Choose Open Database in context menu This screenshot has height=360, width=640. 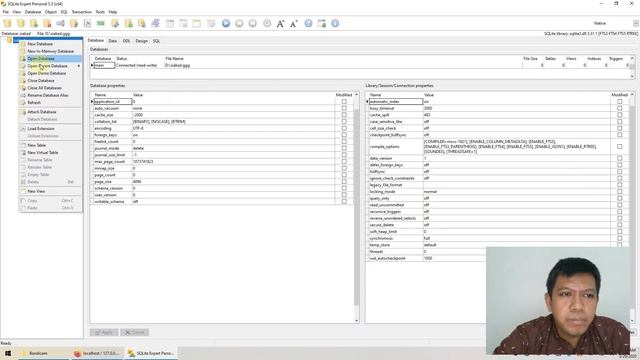[x=51, y=58]
